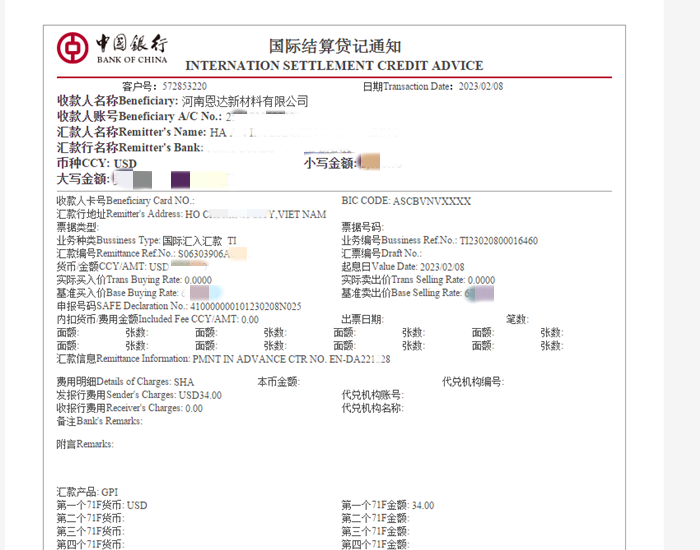Click the 票据类型 label
Image resolution: width=700 pixels, height=550 pixels.
coord(78,227)
